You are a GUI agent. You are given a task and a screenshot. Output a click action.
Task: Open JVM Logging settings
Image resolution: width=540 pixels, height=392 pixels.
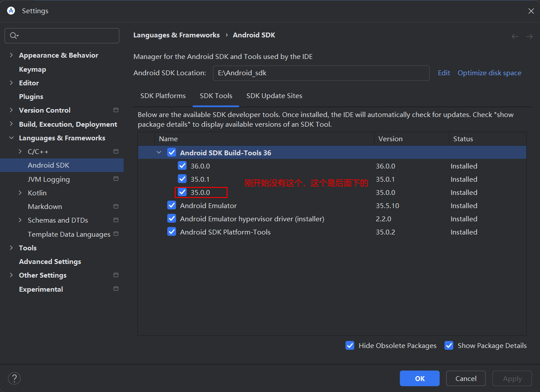pos(48,179)
